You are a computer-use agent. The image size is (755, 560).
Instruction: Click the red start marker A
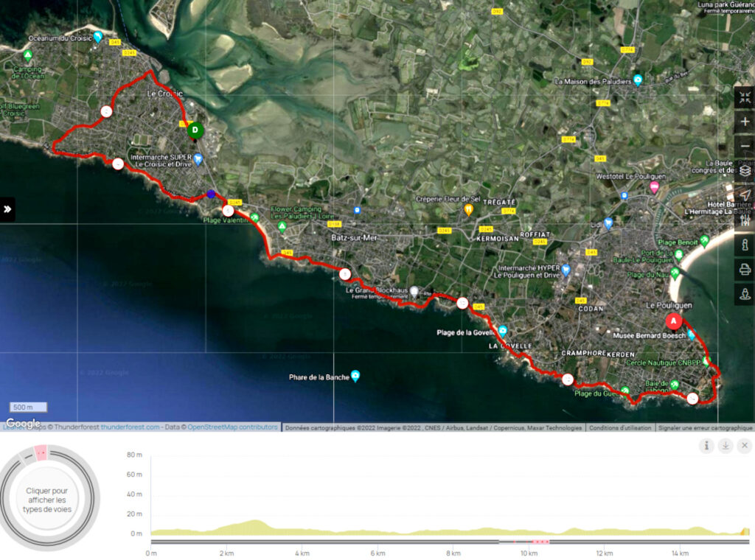[673, 321]
